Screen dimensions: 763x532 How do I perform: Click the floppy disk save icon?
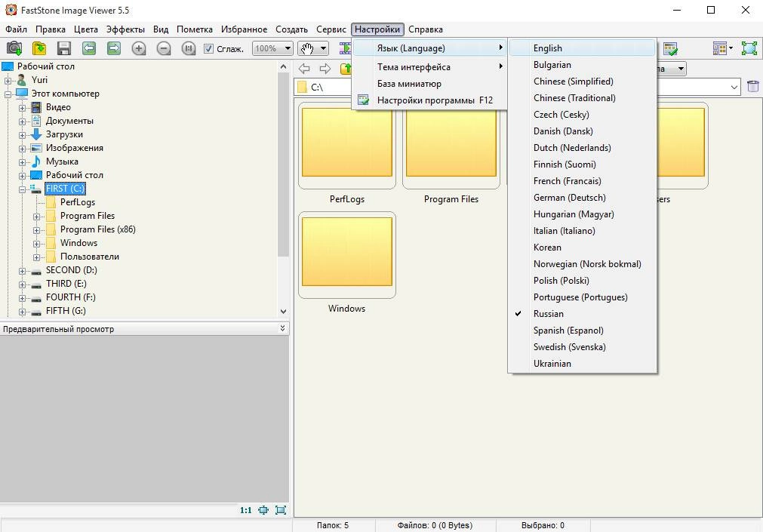pyautogui.click(x=63, y=48)
